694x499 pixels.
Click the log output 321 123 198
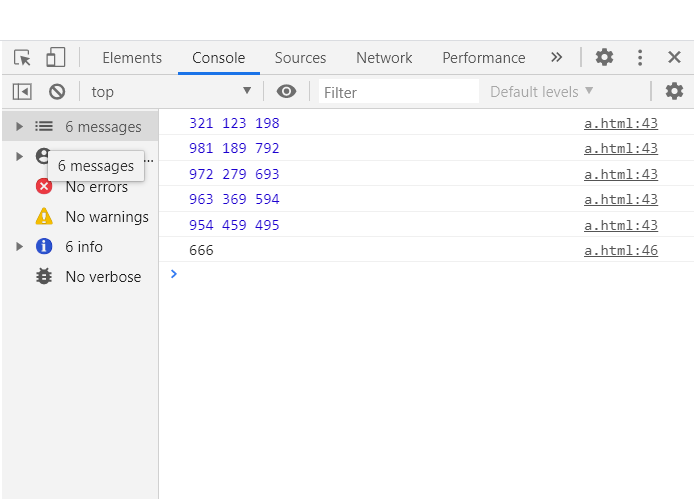[x=234, y=123]
